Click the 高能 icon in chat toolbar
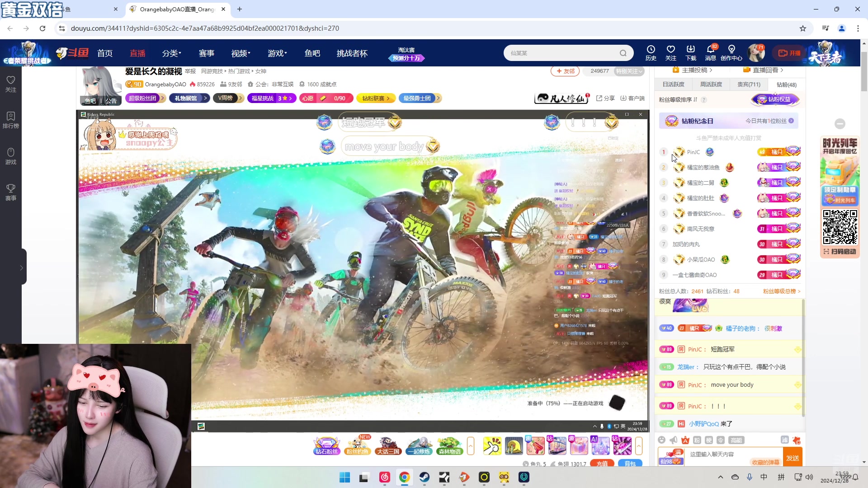 pos(736,440)
